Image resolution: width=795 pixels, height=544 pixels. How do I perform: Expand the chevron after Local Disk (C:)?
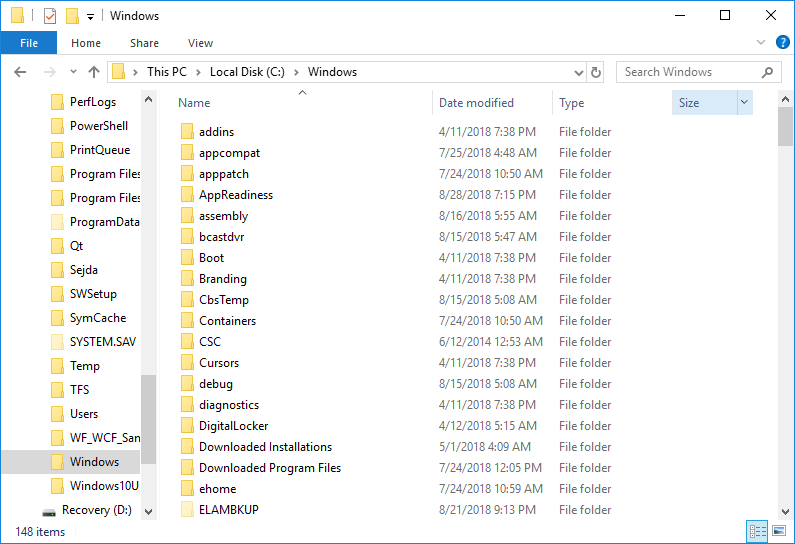click(296, 72)
